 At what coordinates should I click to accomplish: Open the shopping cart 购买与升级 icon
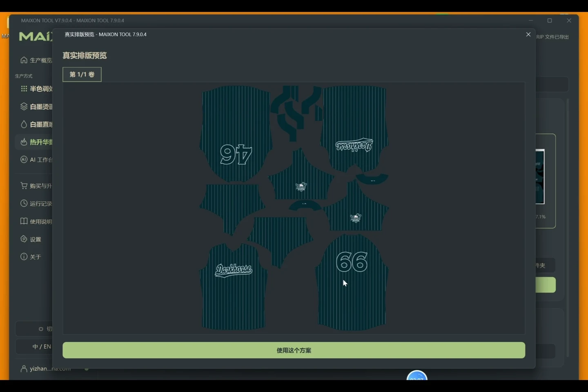(24, 185)
